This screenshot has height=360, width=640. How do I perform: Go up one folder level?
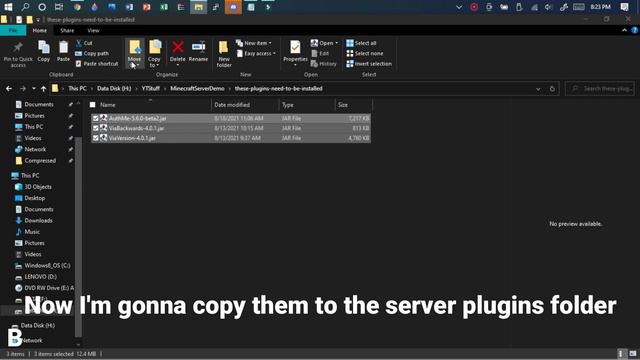coord(43,89)
